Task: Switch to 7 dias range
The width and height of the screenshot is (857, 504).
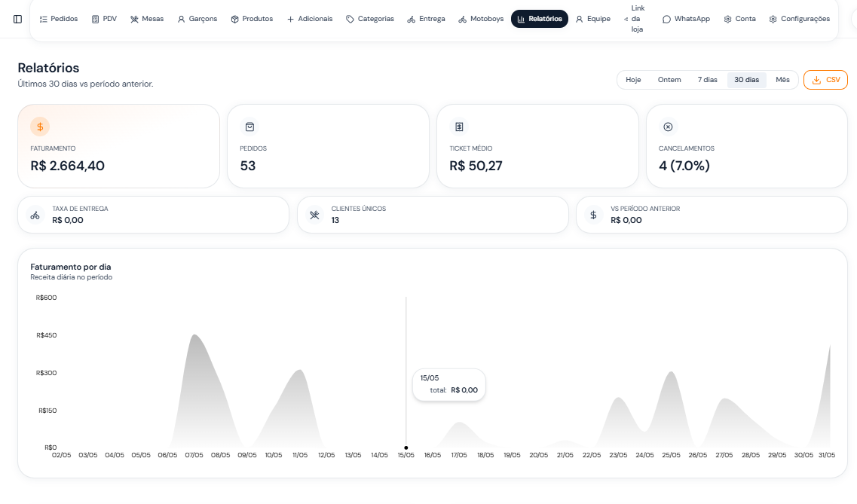Action: click(707, 80)
